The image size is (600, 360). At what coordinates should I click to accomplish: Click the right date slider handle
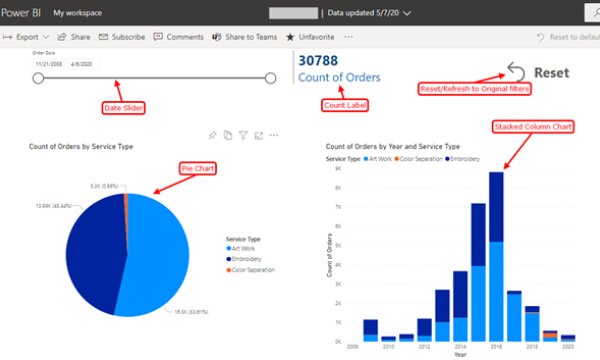tap(271, 78)
